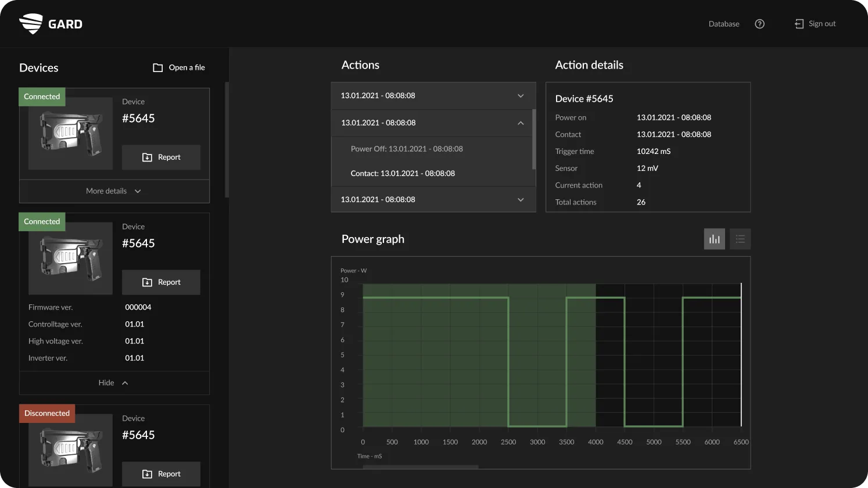The height and width of the screenshot is (488, 868).
Task: Click the white time marker on graph
Action: (x=741, y=355)
